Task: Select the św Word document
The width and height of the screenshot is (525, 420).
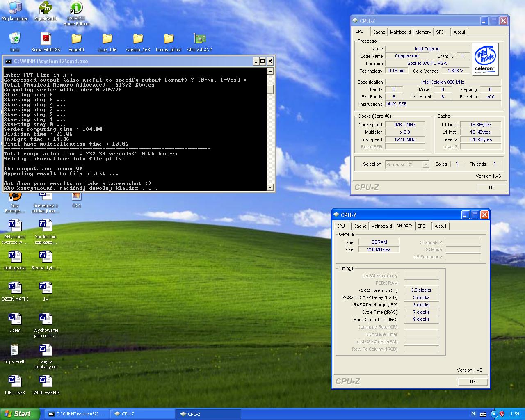Action: pos(46,291)
